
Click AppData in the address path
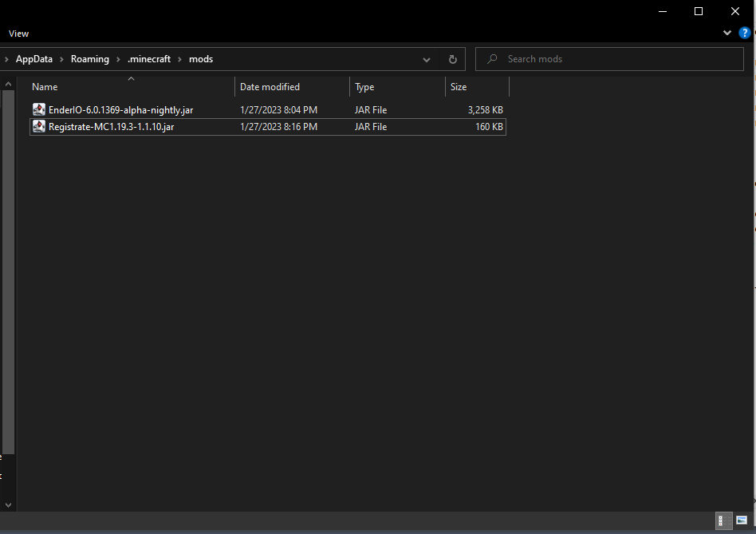34,59
